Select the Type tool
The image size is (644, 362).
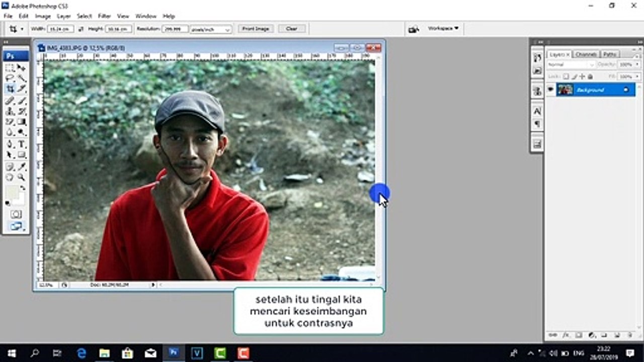point(22,144)
